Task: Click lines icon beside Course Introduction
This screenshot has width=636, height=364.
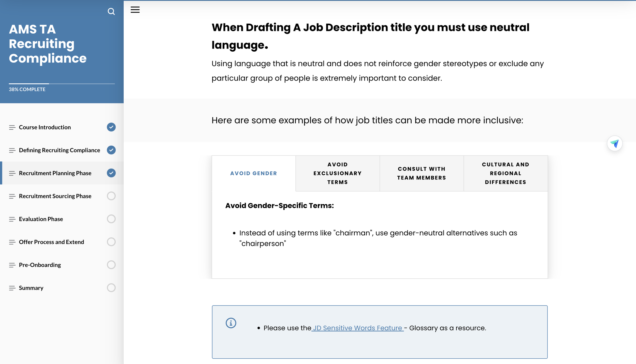Action: [12, 127]
